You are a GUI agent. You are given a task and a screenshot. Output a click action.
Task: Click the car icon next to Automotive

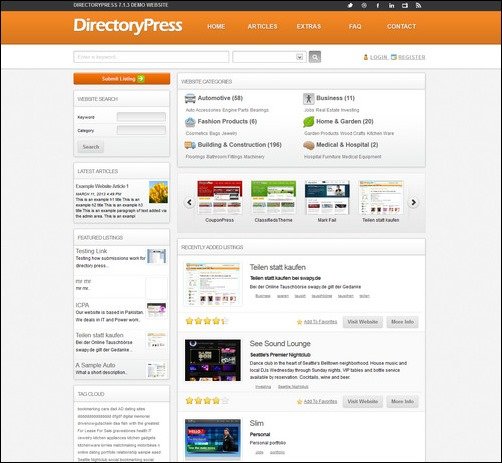click(190, 98)
